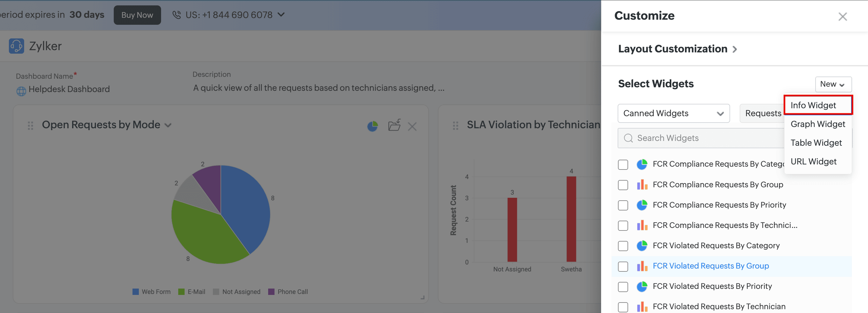Open the Canned Widgets dropdown
The width and height of the screenshot is (868, 313).
click(673, 113)
